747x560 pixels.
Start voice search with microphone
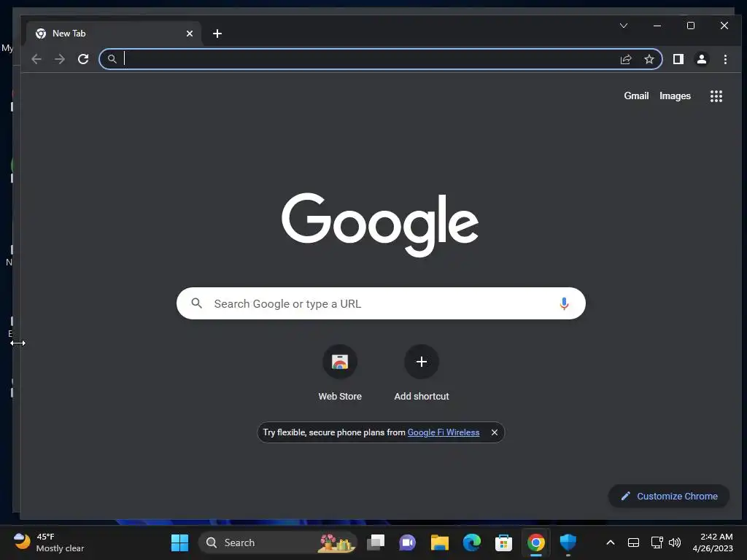pyautogui.click(x=564, y=303)
